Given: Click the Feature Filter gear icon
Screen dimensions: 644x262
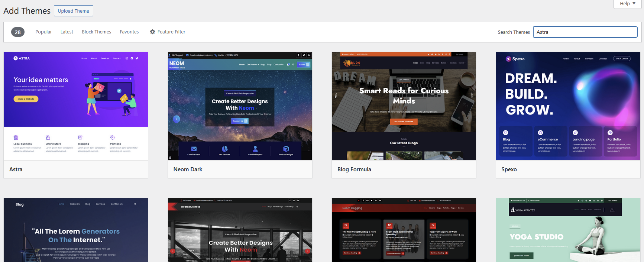Looking at the screenshot, I should click(x=152, y=32).
